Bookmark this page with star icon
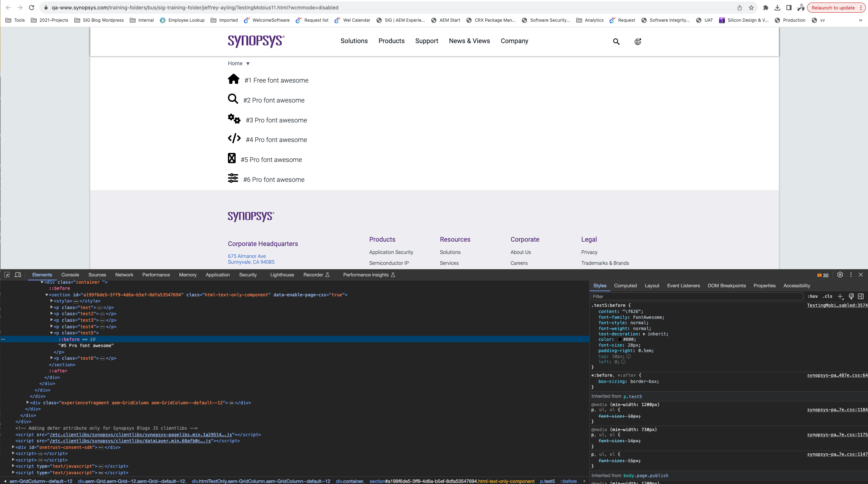This screenshot has height=484, width=868. pos(751,8)
